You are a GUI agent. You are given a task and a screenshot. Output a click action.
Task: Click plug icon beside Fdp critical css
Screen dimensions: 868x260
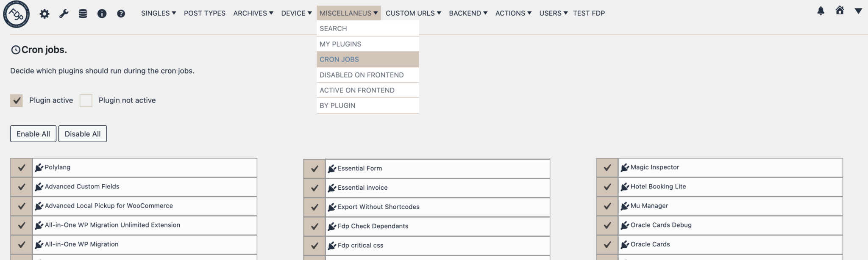click(x=332, y=246)
